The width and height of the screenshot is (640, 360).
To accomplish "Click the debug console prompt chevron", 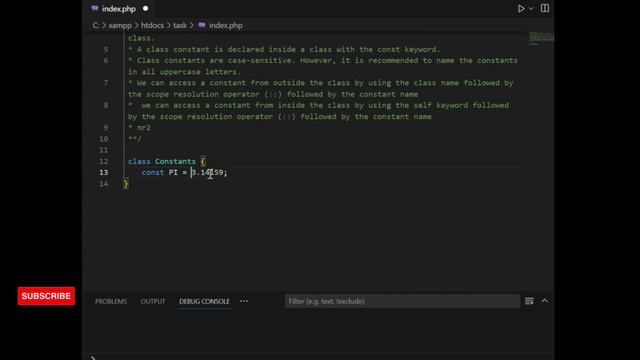I will tap(93, 358).
